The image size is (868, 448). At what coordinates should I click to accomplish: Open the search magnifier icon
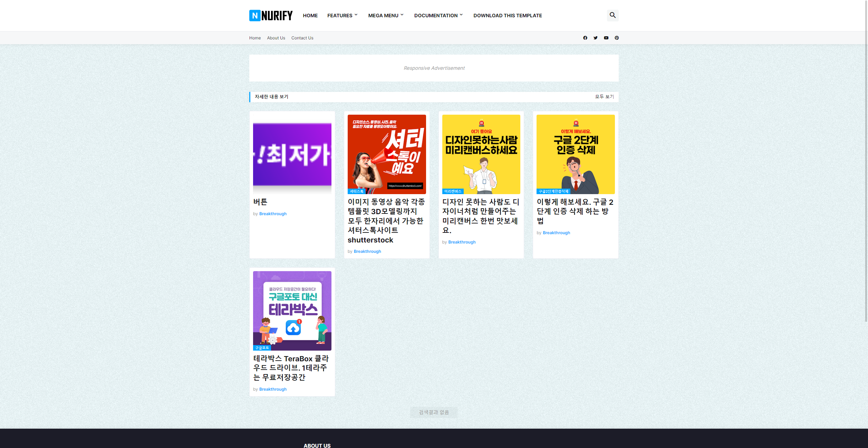pos(613,15)
